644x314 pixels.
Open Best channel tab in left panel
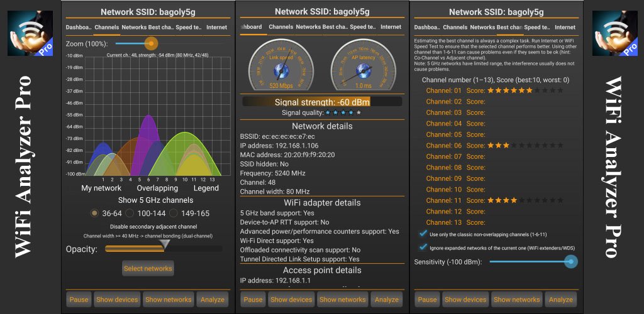[x=162, y=28]
